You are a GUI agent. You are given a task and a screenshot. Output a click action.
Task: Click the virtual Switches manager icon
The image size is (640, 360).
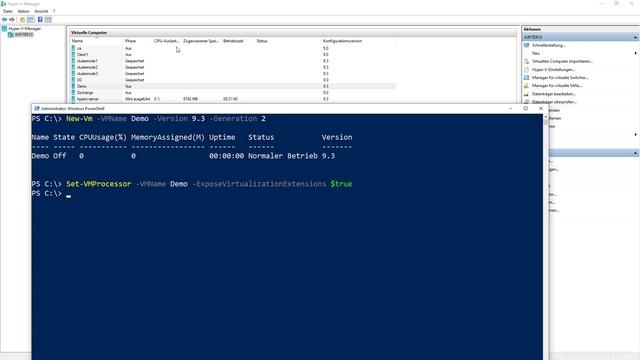tap(527, 78)
